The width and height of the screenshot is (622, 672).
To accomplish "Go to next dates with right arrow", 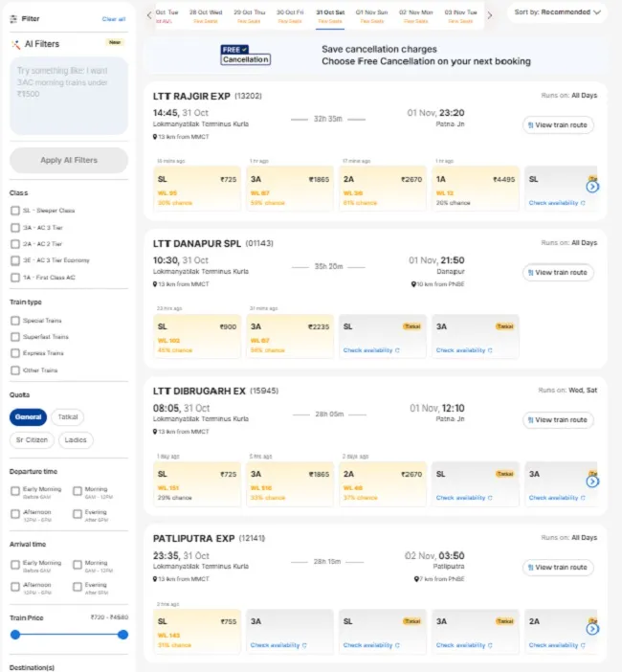I will [490, 15].
